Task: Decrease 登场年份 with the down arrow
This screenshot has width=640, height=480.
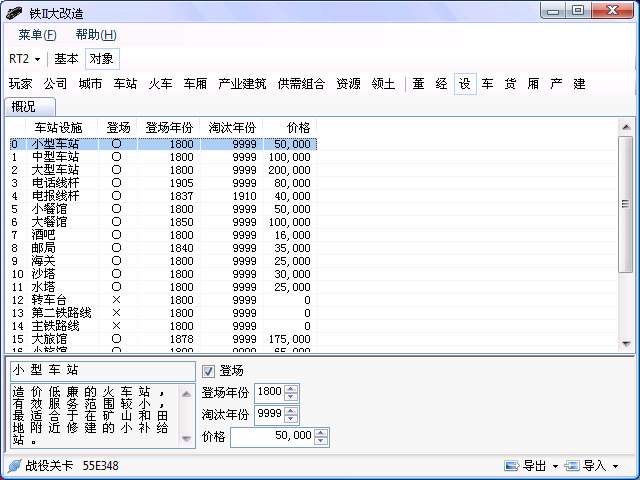Action: (291, 397)
